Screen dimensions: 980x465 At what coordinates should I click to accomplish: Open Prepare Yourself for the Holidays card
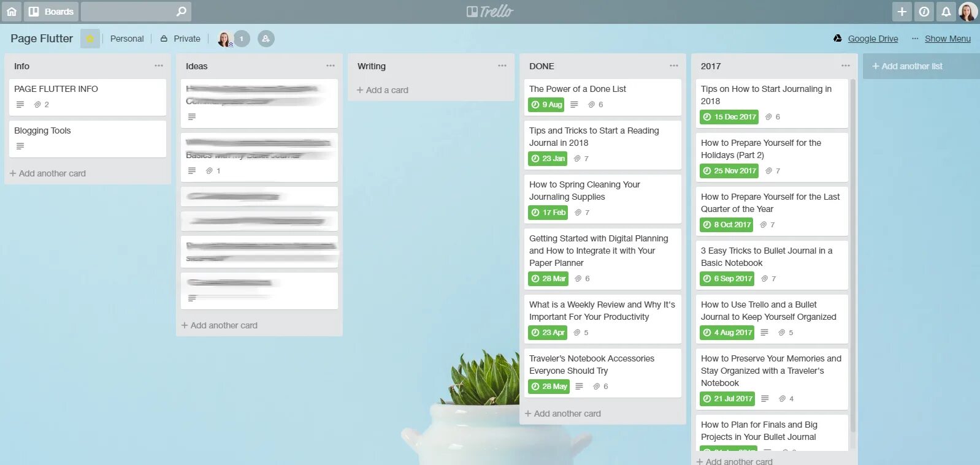click(x=772, y=157)
